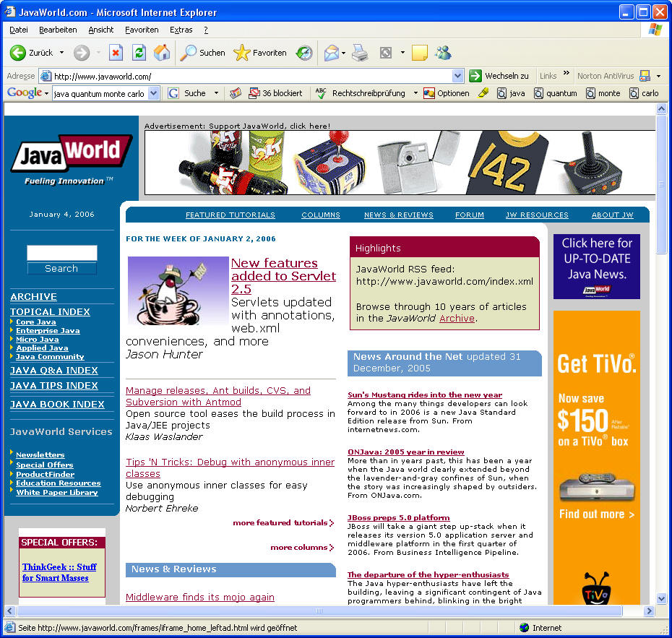The width and height of the screenshot is (672, 638).
Task: Open the Extras menu
Action: tap(181, 30)
